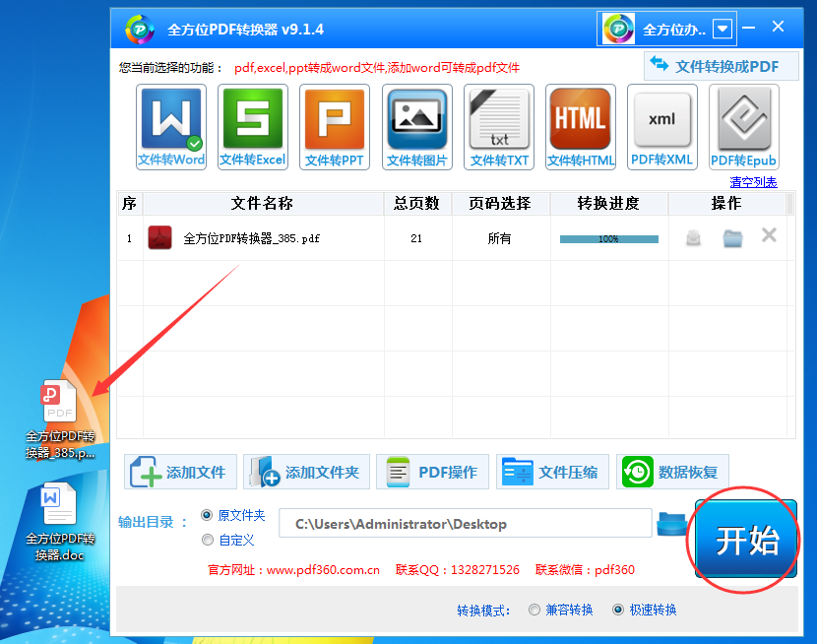Click the output directory path field
Image resolution: width=817 pixels, height=644 pixels.
pos(466,523)
